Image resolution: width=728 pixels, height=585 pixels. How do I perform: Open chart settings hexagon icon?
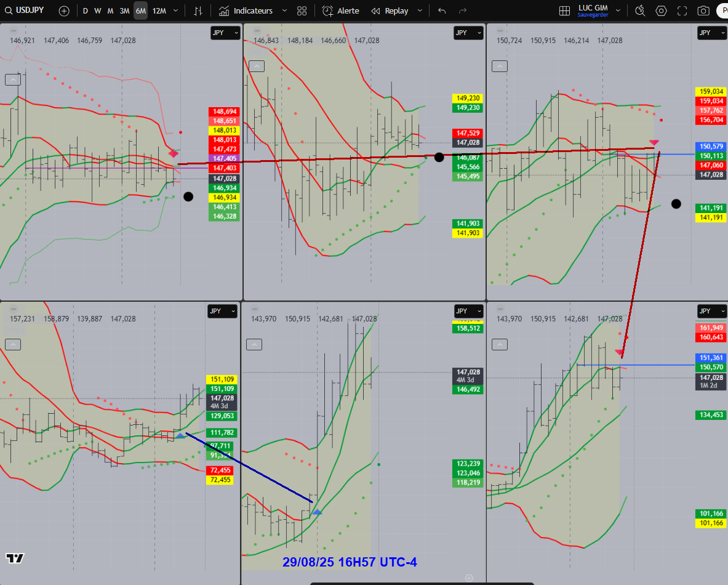(661, 10)
